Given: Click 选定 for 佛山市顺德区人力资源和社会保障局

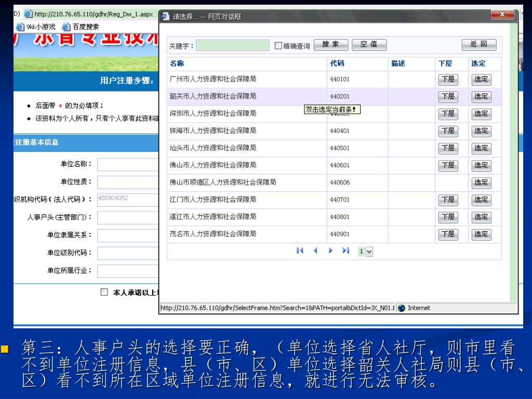Looking at the screenshot, I should pos(481,182).
